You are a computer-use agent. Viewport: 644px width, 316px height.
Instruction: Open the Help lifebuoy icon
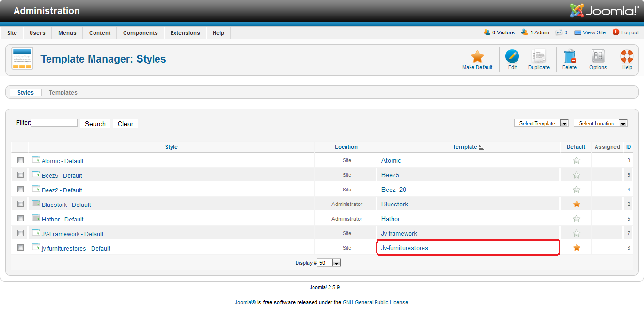[x=627, y=57]
